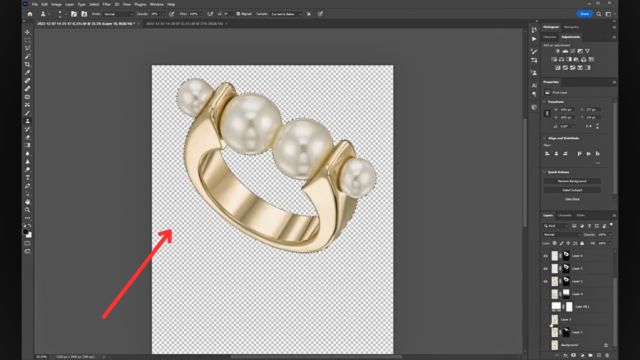Image resolution: width=640 pixels, height=360 pixels.
Task: Switch to the Libraries tab
Action: (x=549, y=37)
